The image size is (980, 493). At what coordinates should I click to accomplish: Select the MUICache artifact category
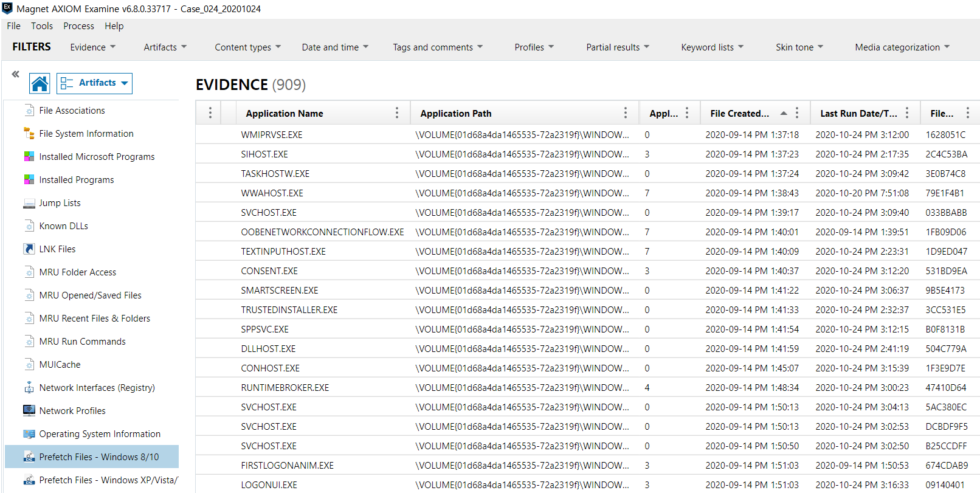tap(60, 364)
